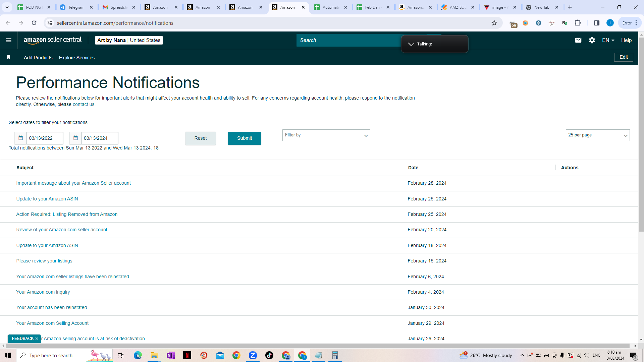Screen dimensions: 644x362
Task: Switch to the AMZ EOD tab
Action: pos(458,7)
